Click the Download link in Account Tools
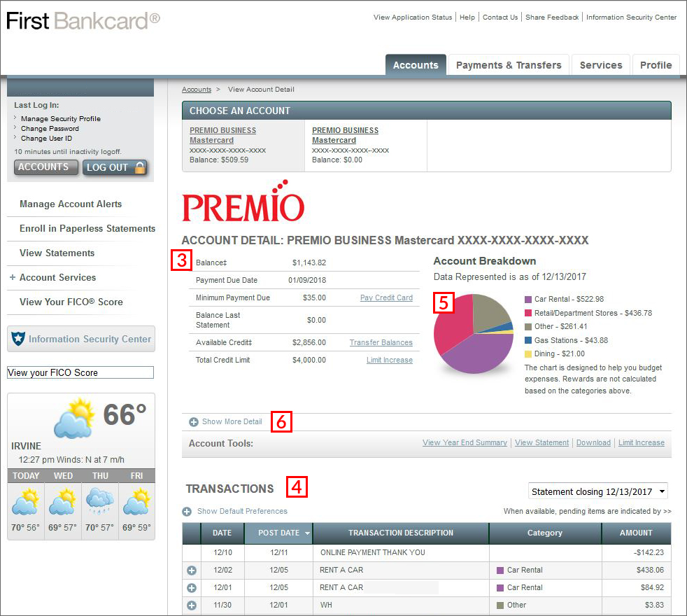Image resolution: width=687 pixels, height=616 pixels. [x=594, y=442]
